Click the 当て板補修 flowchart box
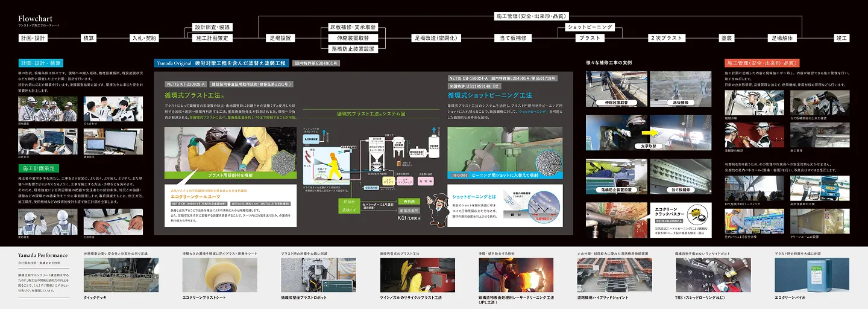This screenshot has height=309, width=868. [513, 38]
